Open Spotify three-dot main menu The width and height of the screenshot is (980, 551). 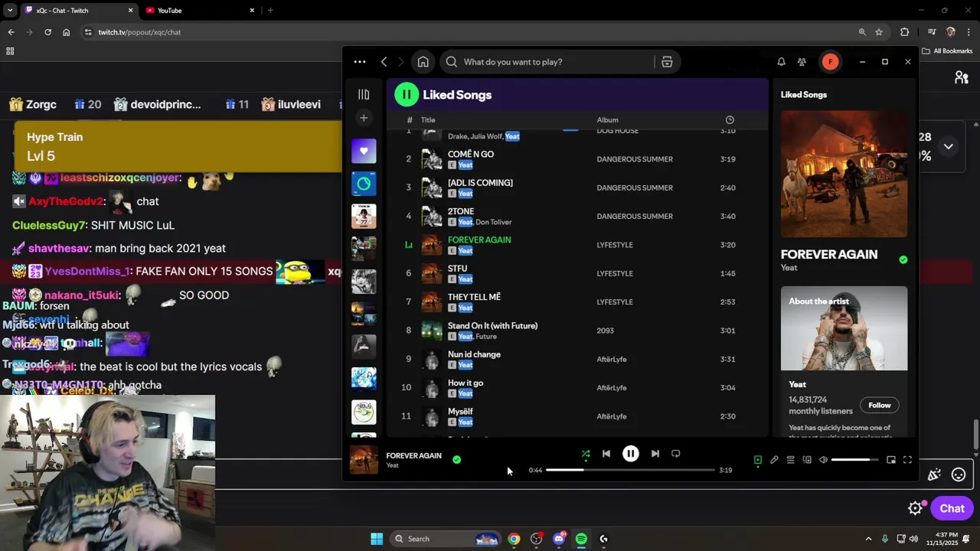360,62
